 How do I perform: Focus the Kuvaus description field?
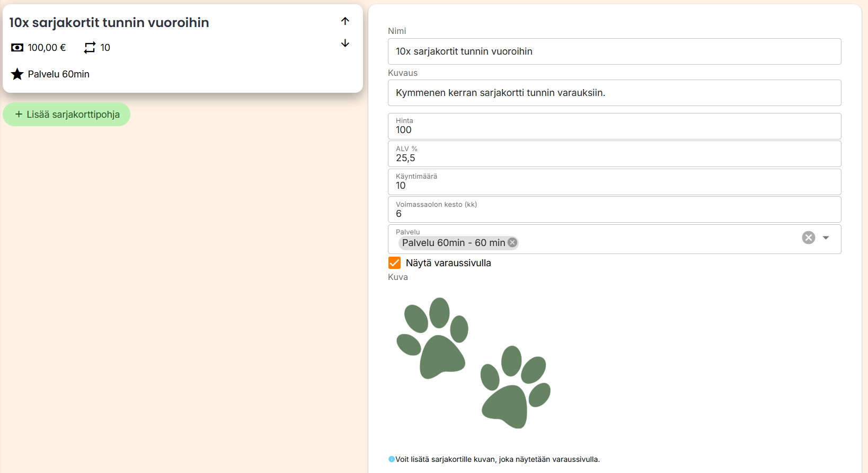614,93
